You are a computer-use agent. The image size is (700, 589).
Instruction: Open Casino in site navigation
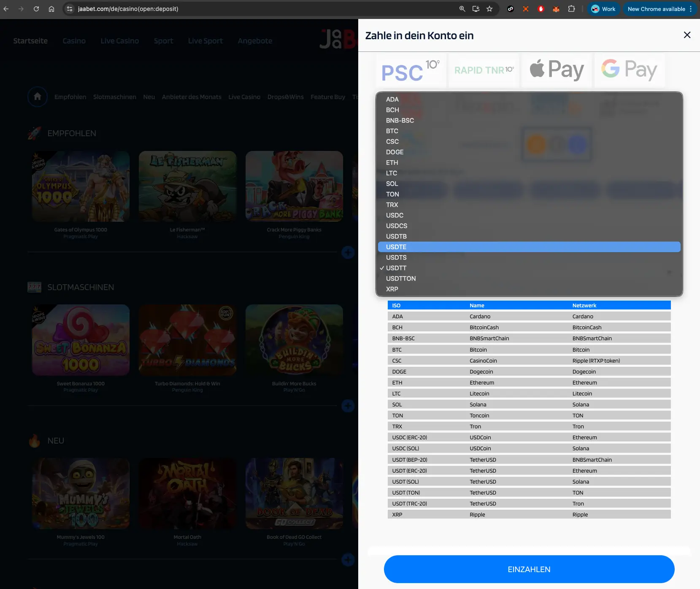[x=74, y=41]
